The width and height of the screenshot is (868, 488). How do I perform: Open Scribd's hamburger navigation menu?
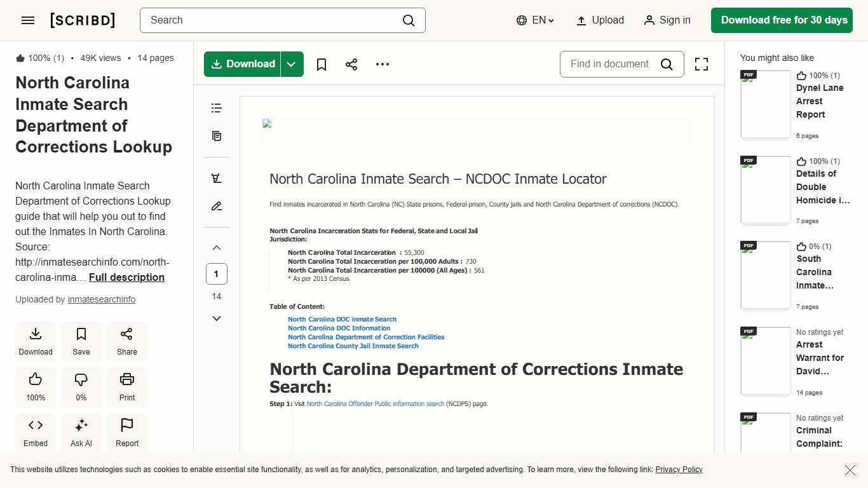click(x=27, y=20)
